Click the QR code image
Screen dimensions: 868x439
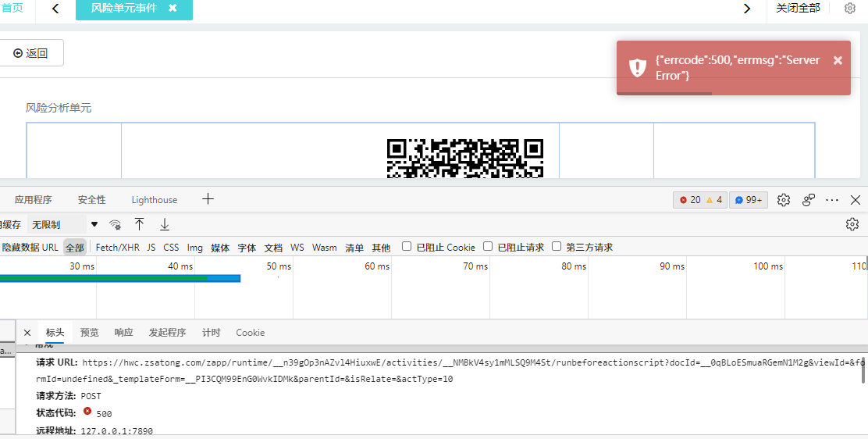pyautogui.click(x=465, y=159)
